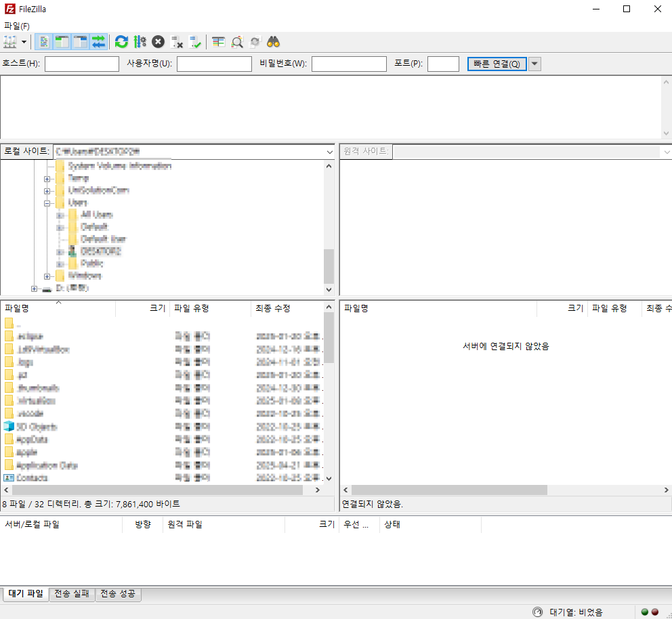The image size is (672, 619).
Task: Open the directory listing filters dialog icon
Action: coord(218,42)
